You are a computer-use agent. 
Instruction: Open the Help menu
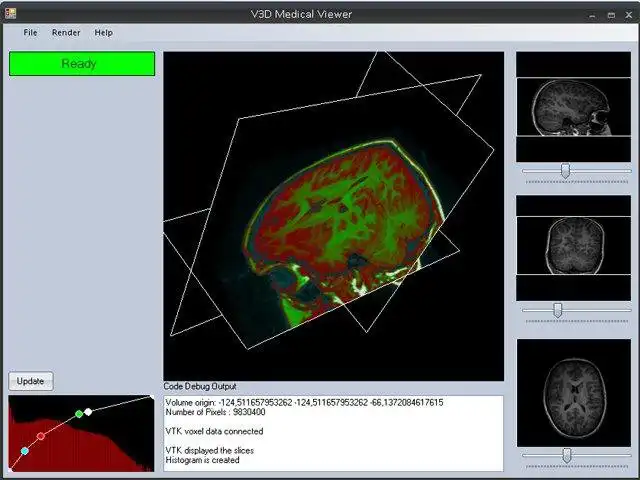pos(104,33)
